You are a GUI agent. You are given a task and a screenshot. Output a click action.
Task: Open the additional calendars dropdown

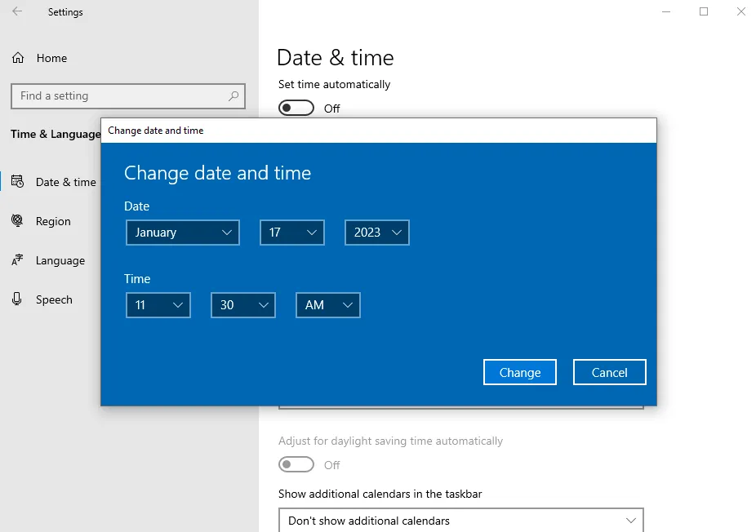tap(461, 521)
